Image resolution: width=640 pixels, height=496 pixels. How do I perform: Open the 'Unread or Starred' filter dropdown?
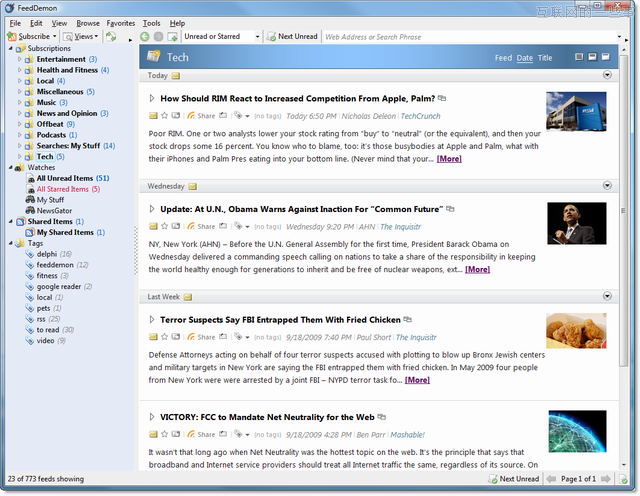click(222, 36)
